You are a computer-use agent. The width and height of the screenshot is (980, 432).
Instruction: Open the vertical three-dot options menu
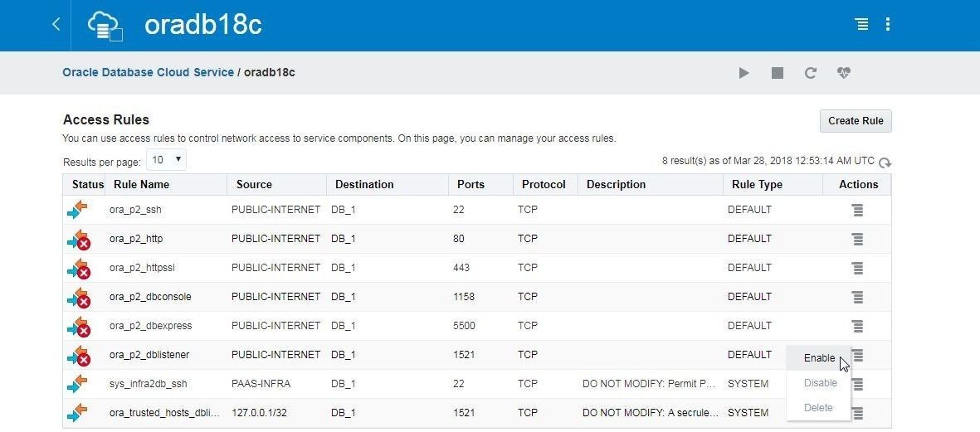888,24
